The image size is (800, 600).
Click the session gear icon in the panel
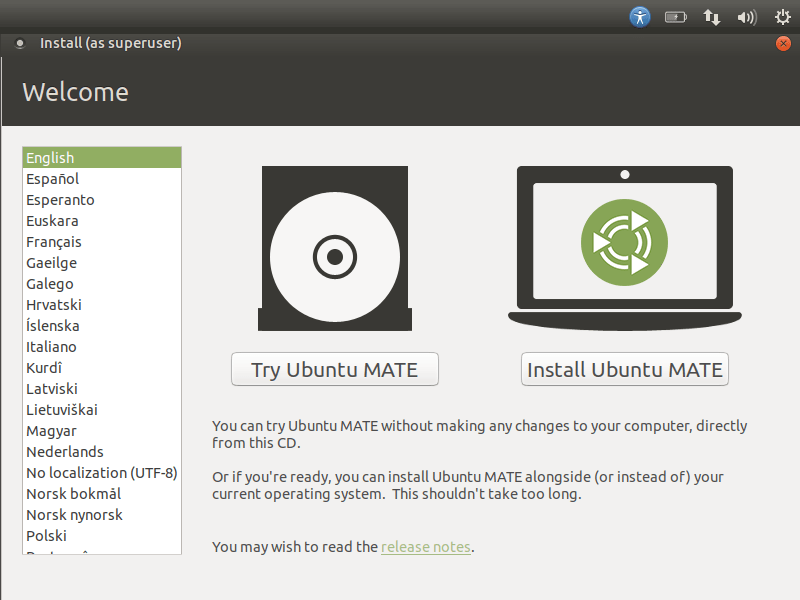[781, 16]
